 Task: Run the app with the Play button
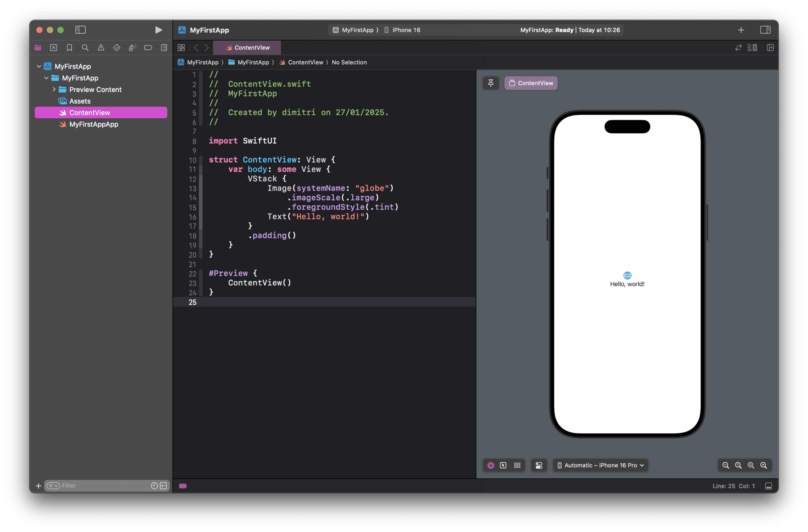click(158, 30)
